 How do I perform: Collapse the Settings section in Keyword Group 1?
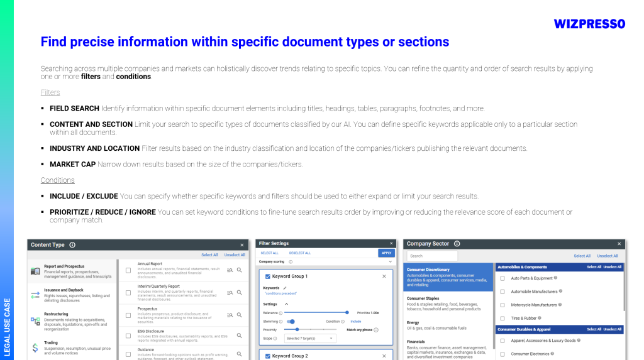pos(287,304)
